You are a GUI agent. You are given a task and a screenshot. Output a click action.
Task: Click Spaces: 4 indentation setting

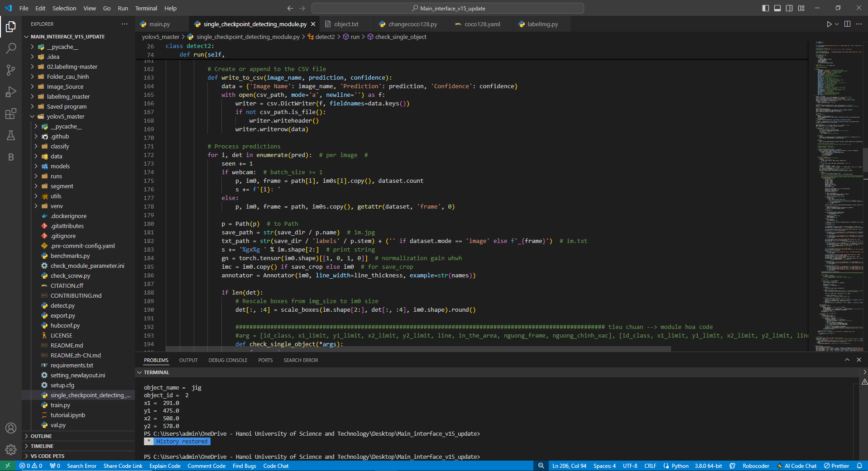(x=604, y=466)
